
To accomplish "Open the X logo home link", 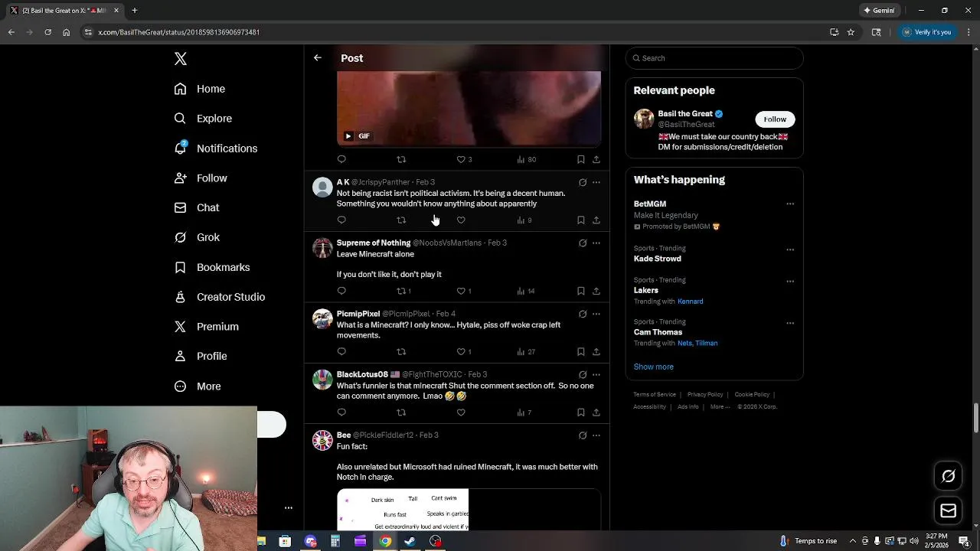I will (181, 59).
